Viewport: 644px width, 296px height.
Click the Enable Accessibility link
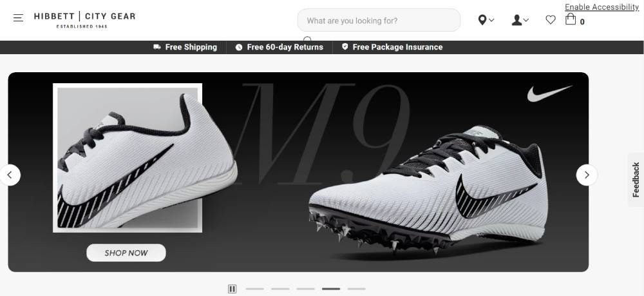601,7
